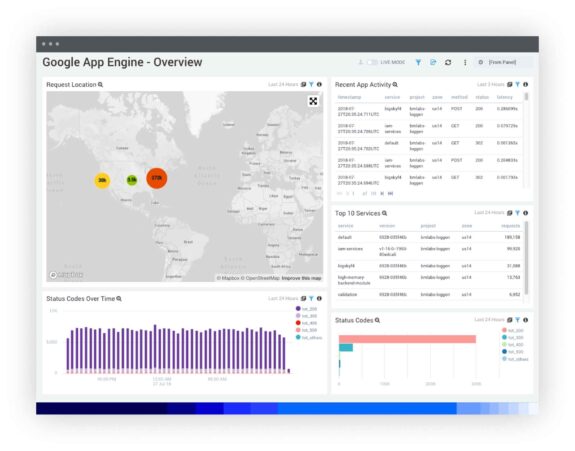Image resolution: width=575 pixels, height=451 pixels.
Task: Open Last 24 Hours range on Status Codes Over Time
Action: [x=283, y=298]
